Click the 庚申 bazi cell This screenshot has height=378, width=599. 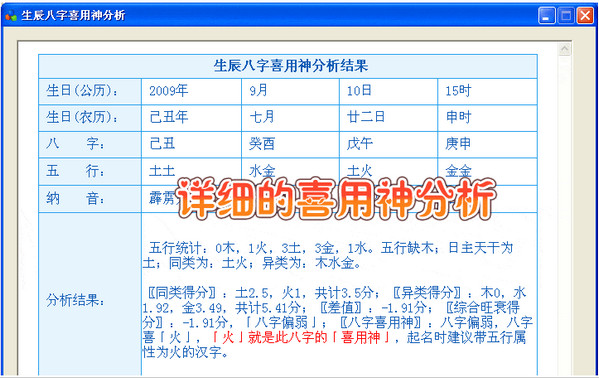(x=487, y=144)
